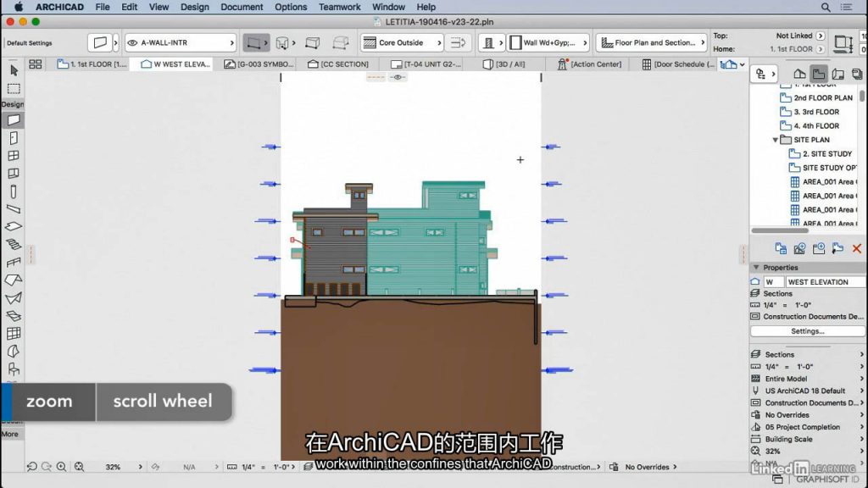This screenshot has width=868, height=488.
Task: Switch navigator to Publisher Sets
Action: (857, 75)
